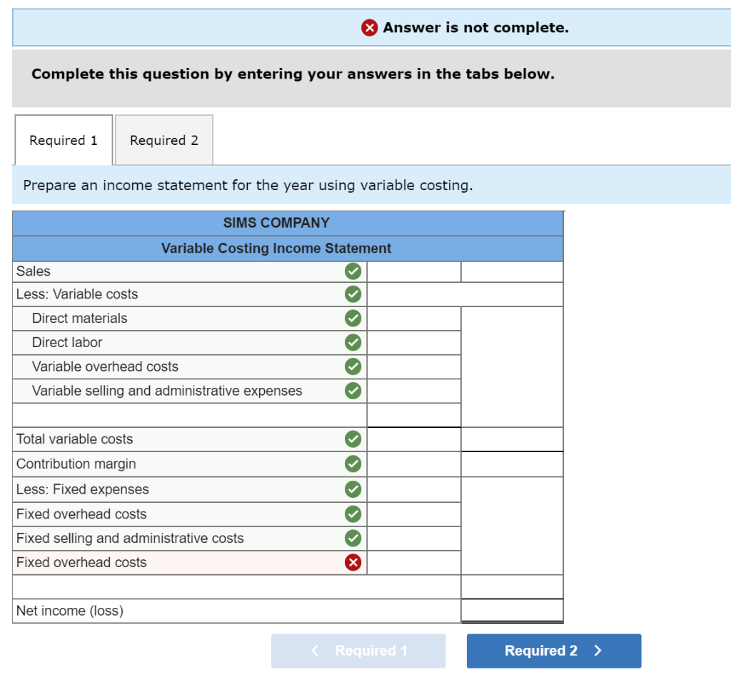Click the green check next to Variable overhead costs
731x700 pixels.
(x=353, y=366)
